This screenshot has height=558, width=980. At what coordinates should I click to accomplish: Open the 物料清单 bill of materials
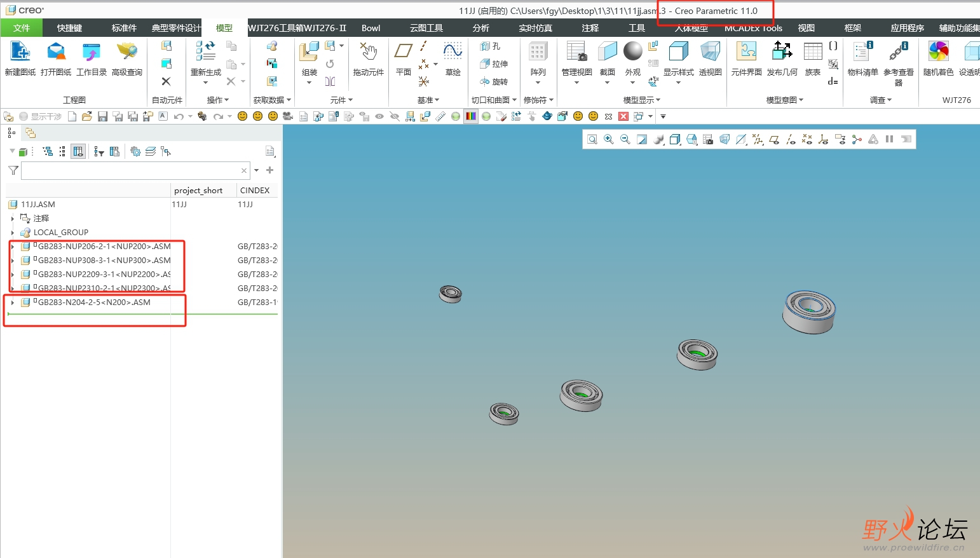[862, 51]
